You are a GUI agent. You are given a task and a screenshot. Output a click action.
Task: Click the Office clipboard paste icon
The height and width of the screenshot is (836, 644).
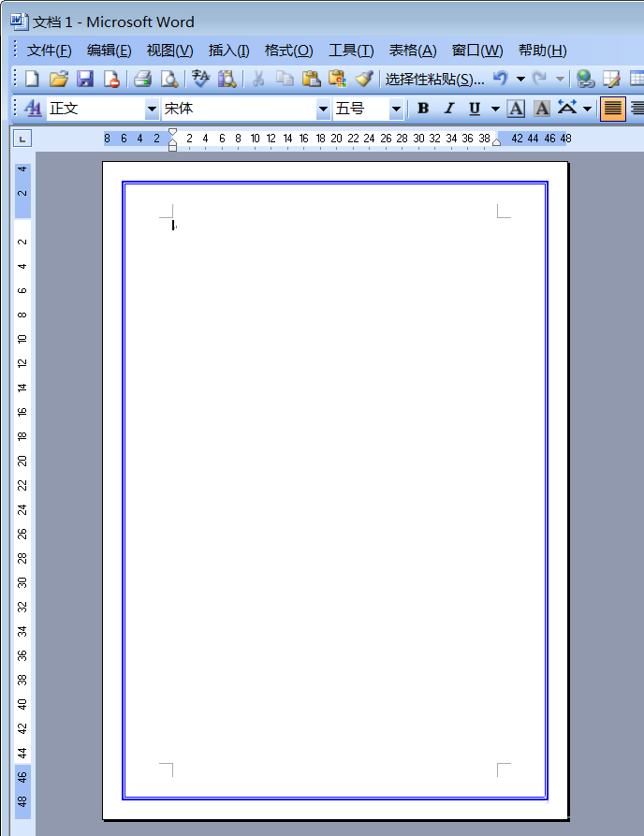pos(338,79)
